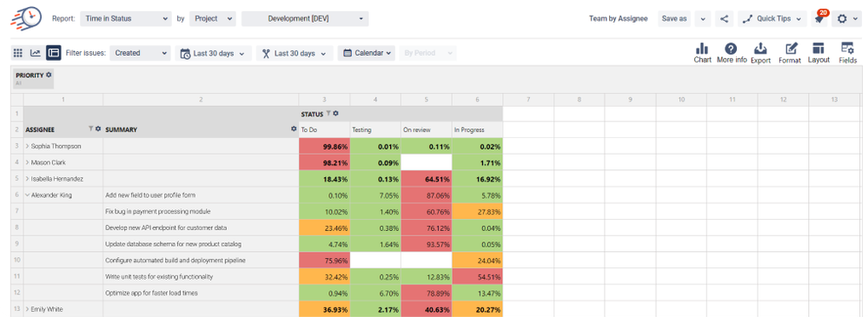
Task: Click 'Optimize app for faster load times'
Action: [x=151, y=293]
